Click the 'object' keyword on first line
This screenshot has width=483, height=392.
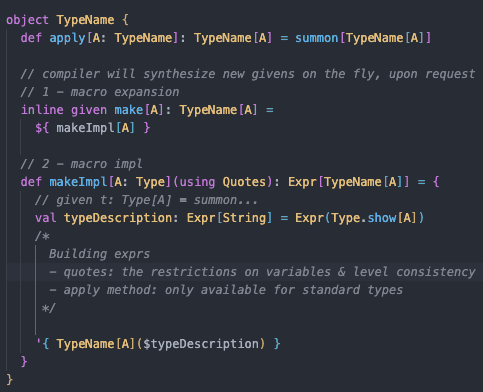click(x=27, y=20)
